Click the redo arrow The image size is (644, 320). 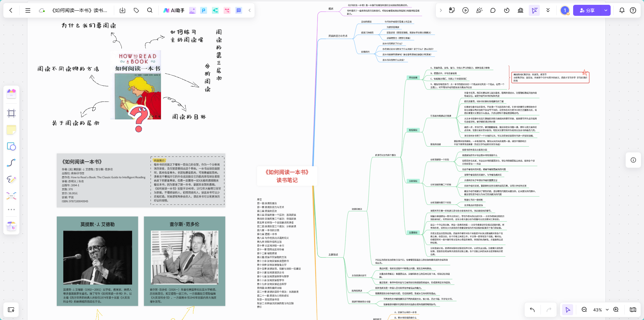[549, 310]
